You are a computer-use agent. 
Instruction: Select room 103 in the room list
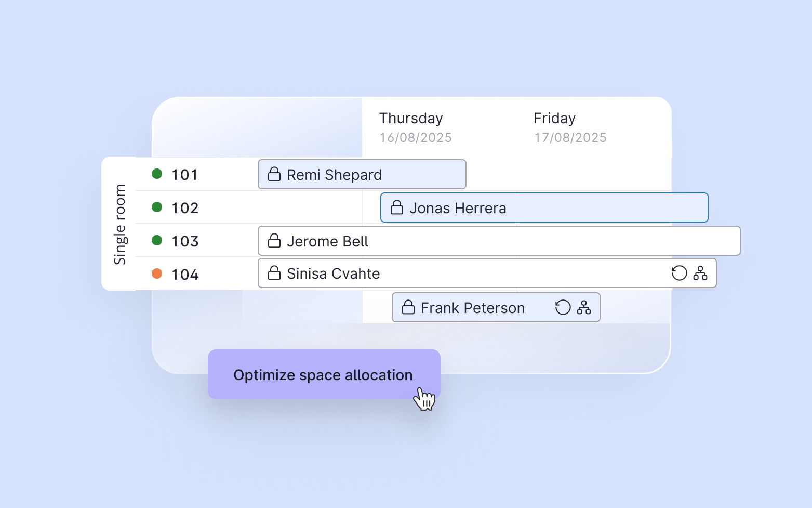pyautogui.click(x=185, y=241)
